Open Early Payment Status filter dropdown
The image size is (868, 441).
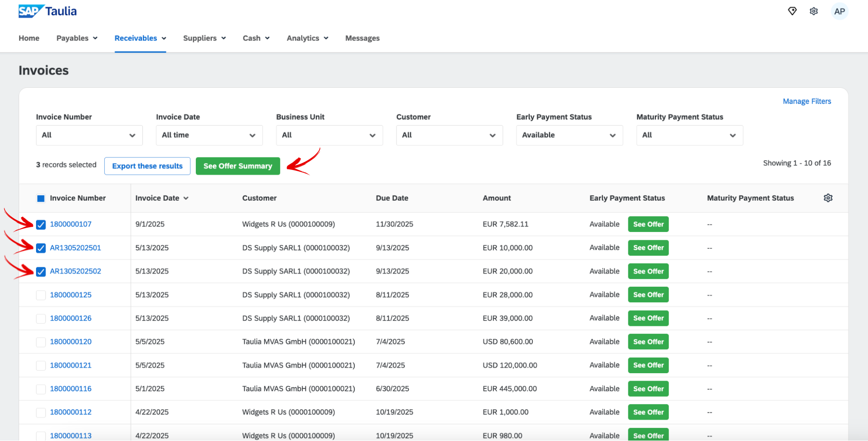[x=570, y=135]
